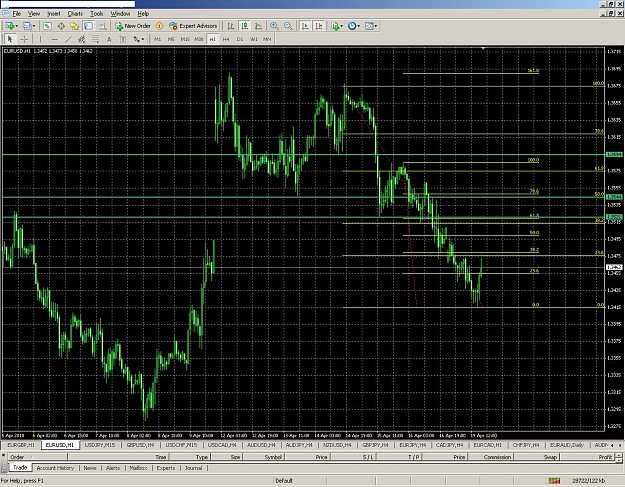Toggle the Navigator panel folder-star icon
The width and height of the screenshot is (625, 487).
pyautogui.click(x=75, y=26)
